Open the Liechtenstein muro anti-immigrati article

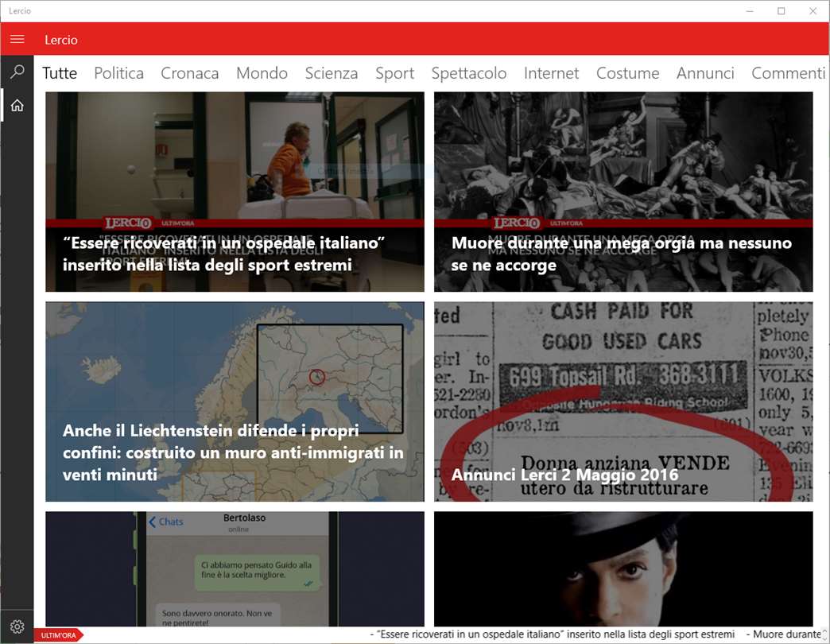point(235,402)
